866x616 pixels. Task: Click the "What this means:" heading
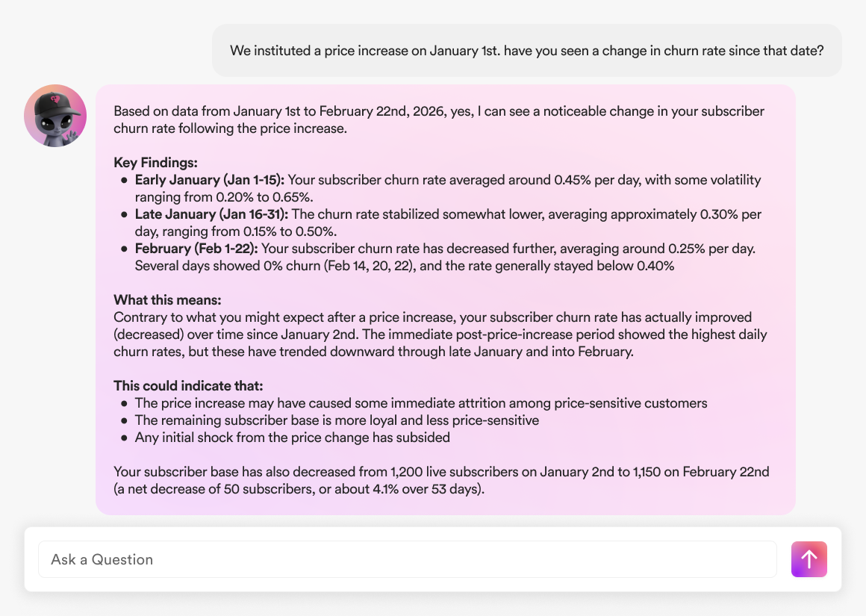(167, 300)
